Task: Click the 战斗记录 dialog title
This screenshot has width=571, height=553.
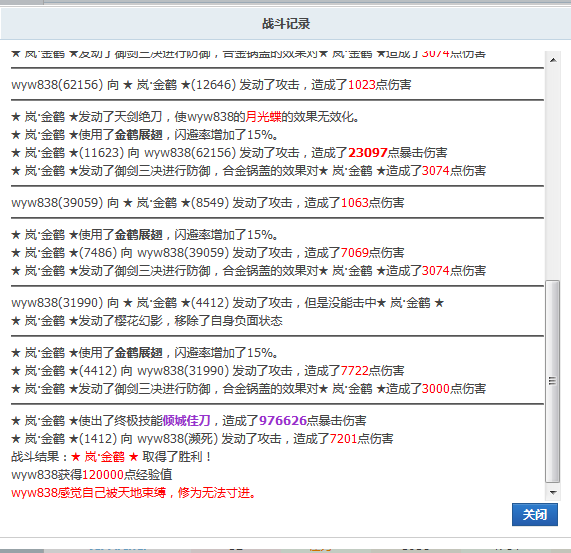Action: click(x=286, y=24)
